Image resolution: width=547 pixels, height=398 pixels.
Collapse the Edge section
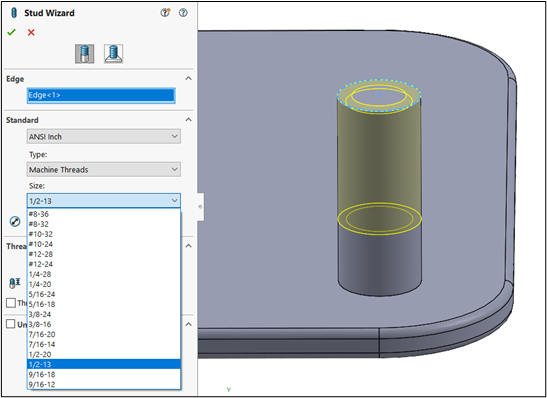(188, 78)
